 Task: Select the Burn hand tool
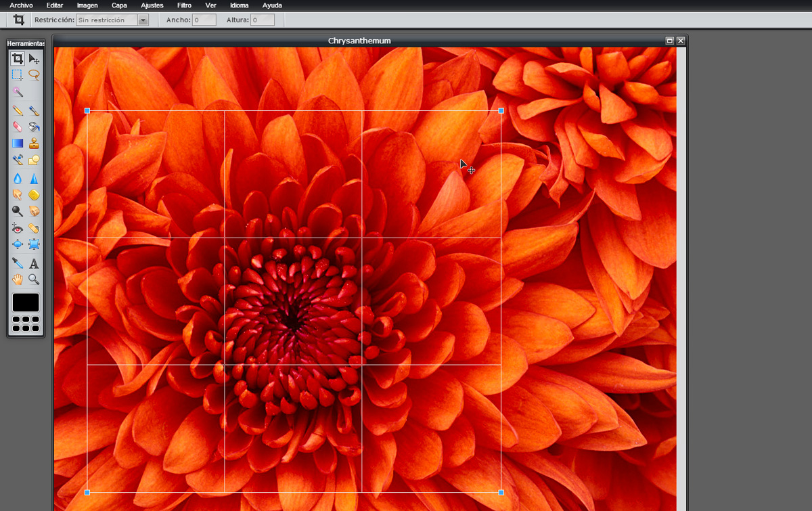click(x=34, y=211)
